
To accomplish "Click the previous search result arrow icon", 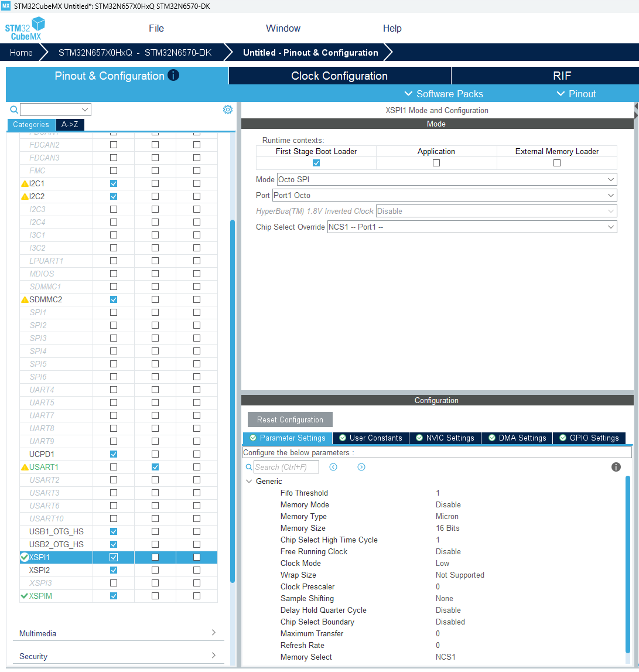I will coord(333,467).
